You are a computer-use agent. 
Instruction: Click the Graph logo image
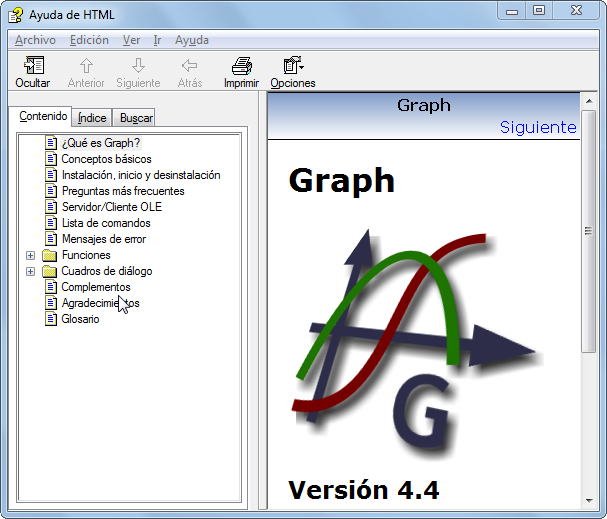[416, 343]
